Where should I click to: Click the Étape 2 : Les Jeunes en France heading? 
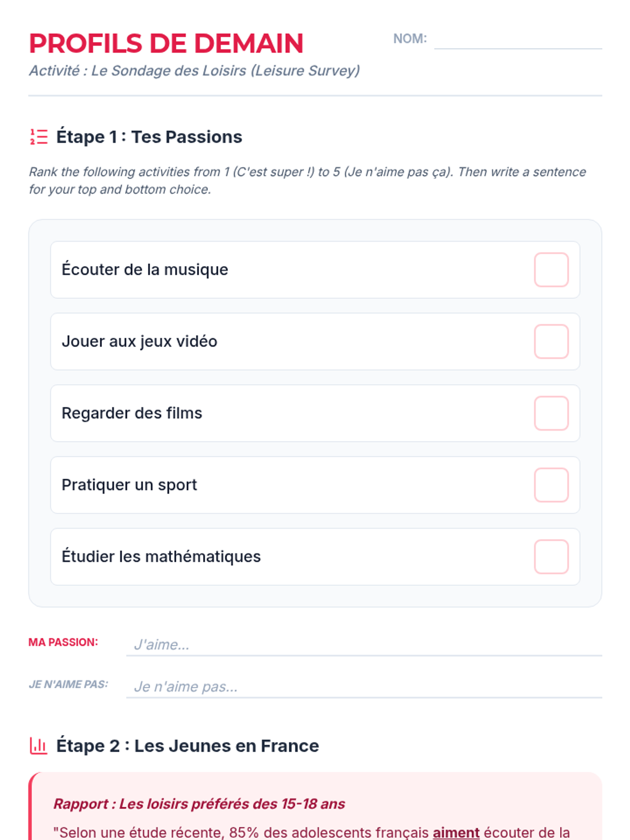point(187,746)
